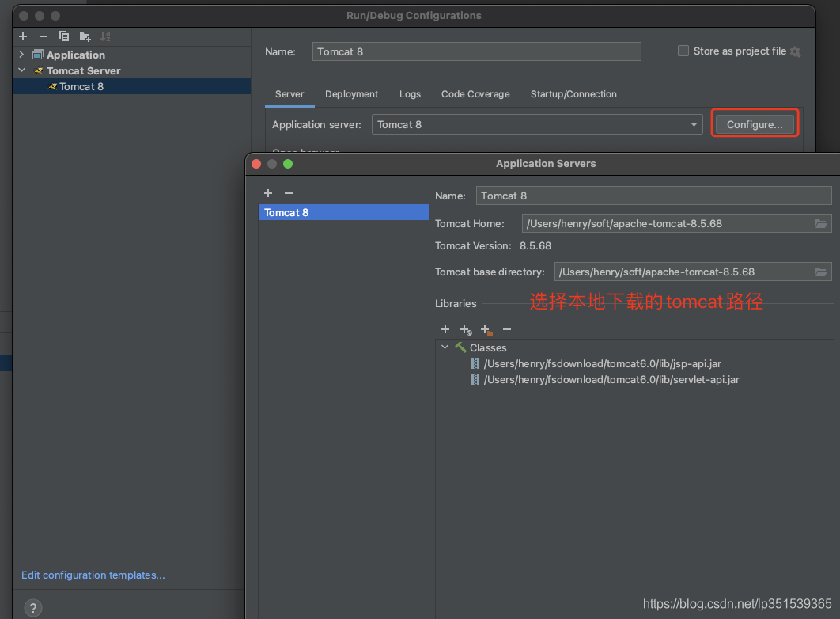Browse for Tomcat base directory folder

pos(821,272)
